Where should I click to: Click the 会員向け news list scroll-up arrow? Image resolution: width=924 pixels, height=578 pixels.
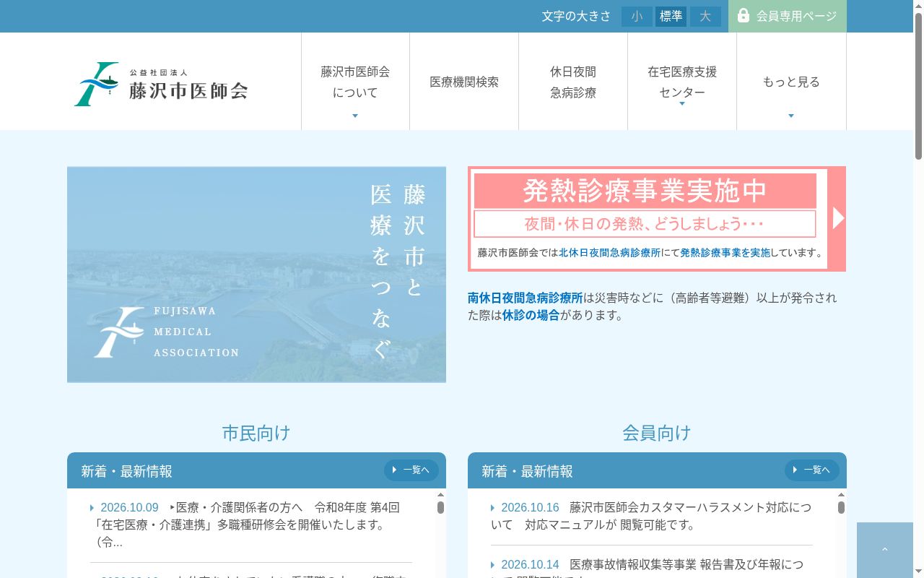click(841, 494)
